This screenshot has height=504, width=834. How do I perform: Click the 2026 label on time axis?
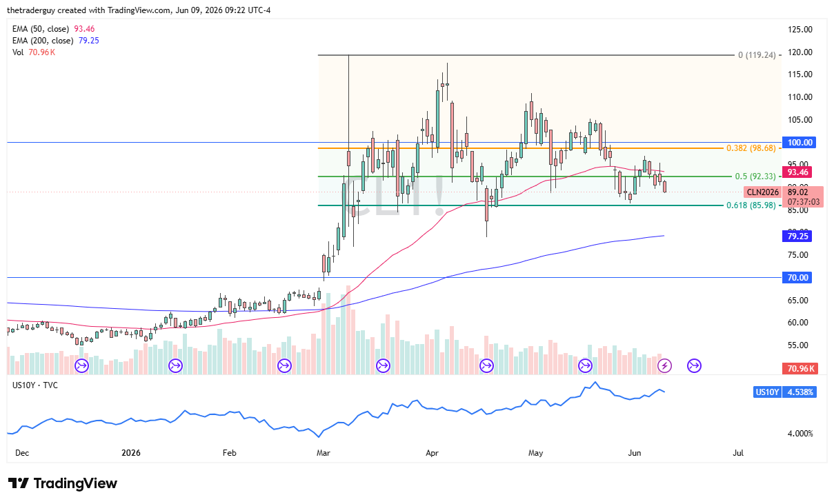pos(130,453)
